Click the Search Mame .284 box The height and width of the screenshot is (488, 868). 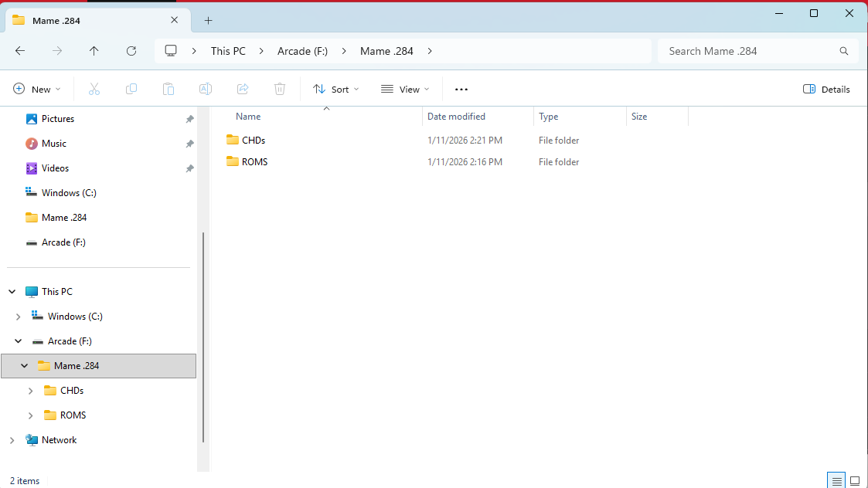click(x=750, y=51)
